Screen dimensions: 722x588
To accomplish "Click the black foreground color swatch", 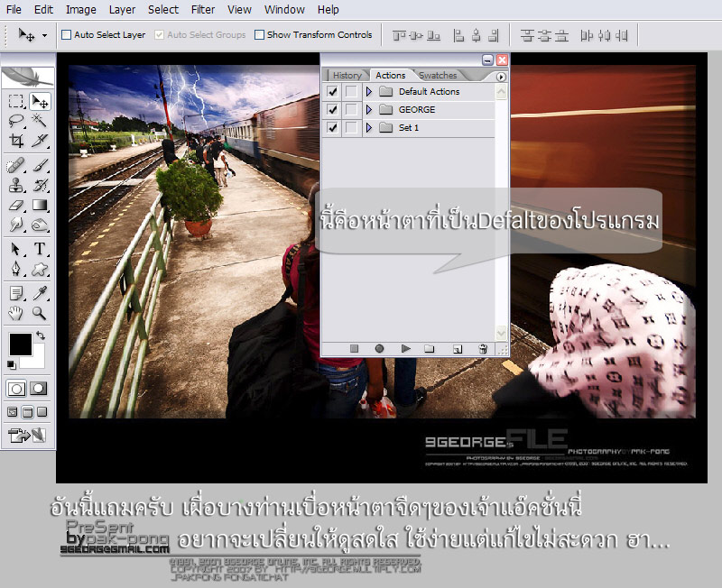I will point(21,344).
